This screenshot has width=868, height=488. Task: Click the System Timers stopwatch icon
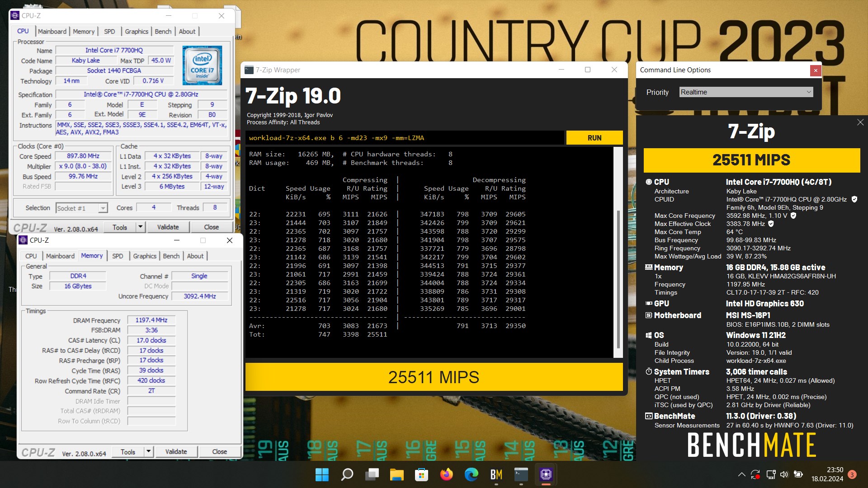pyautogui.click(x=649, y=371)
